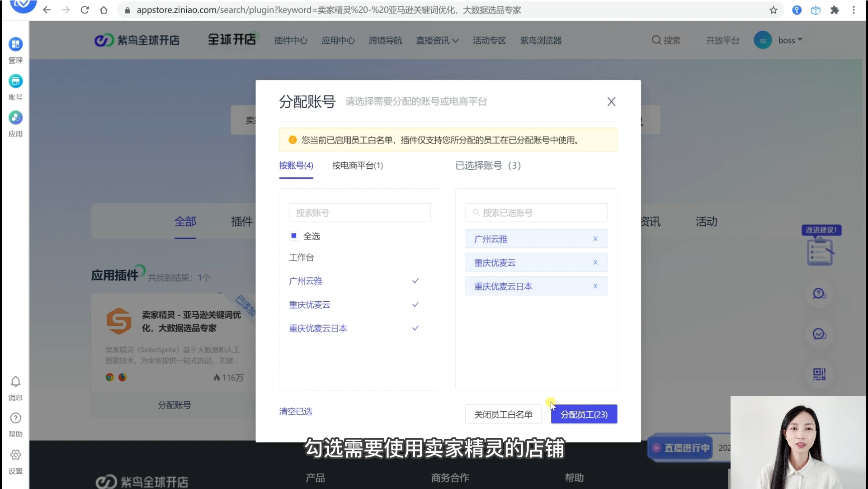Image resolution: width=868 pixels, height=489 pixels.
Task: Open browser extensions puzzle icon
Action: point(835,10)
